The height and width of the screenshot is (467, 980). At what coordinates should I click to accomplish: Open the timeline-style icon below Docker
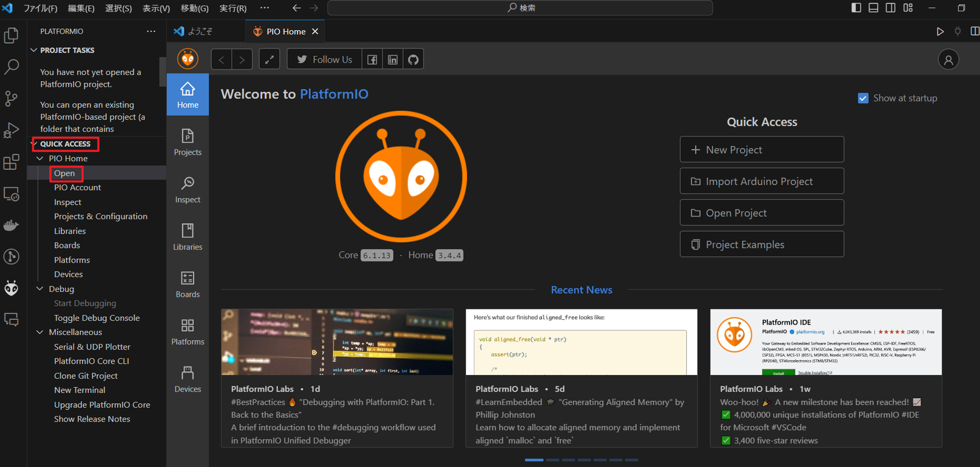point(11,257)
